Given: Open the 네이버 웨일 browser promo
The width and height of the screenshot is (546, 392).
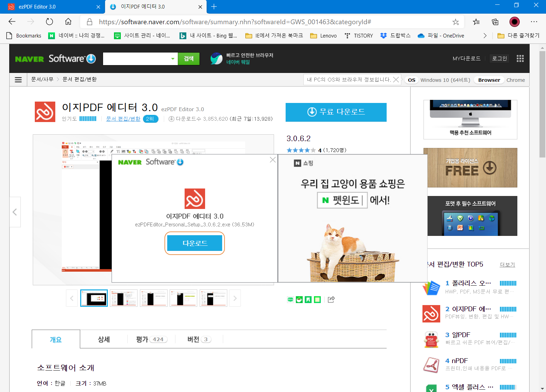Looking at the screenshot, I should click(x=242, y=59).
